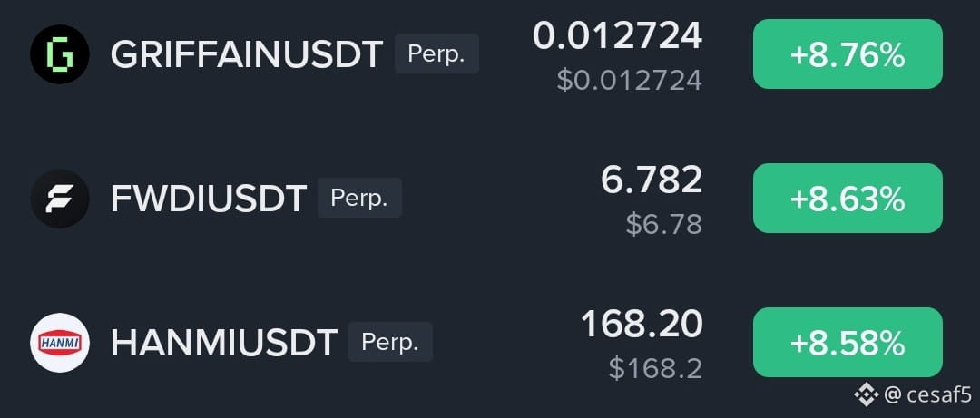Toggle the +8.63% change badge
The height and width of the screenshot is (418, 980).
[x=848, y=198]
